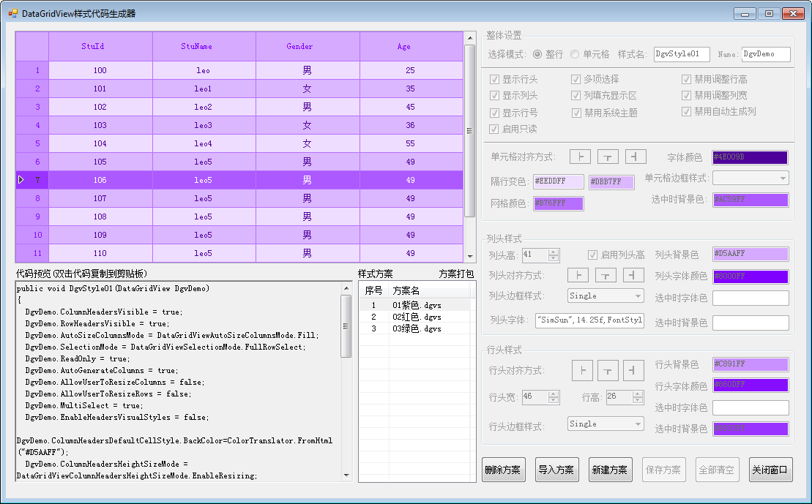812x504 pixels.
Task: Pick row header 选中时背景色 swatch
Action: [x=750, y=429]
